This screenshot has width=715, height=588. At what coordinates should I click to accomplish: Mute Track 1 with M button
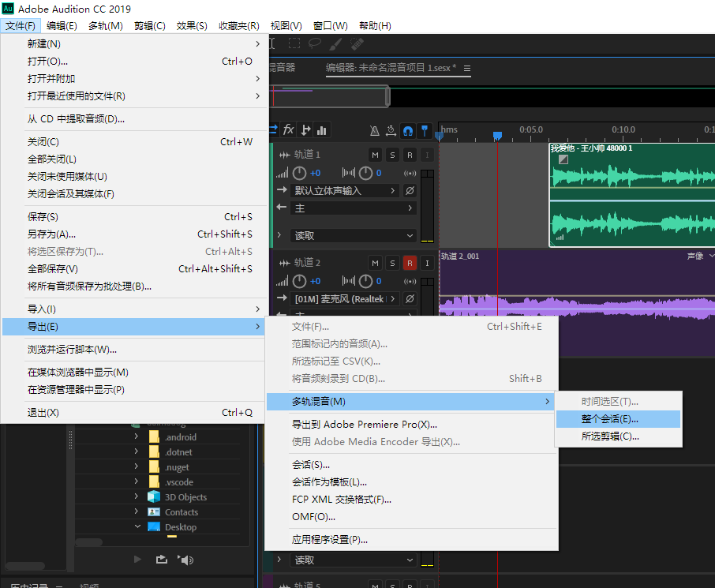(375, 155)
